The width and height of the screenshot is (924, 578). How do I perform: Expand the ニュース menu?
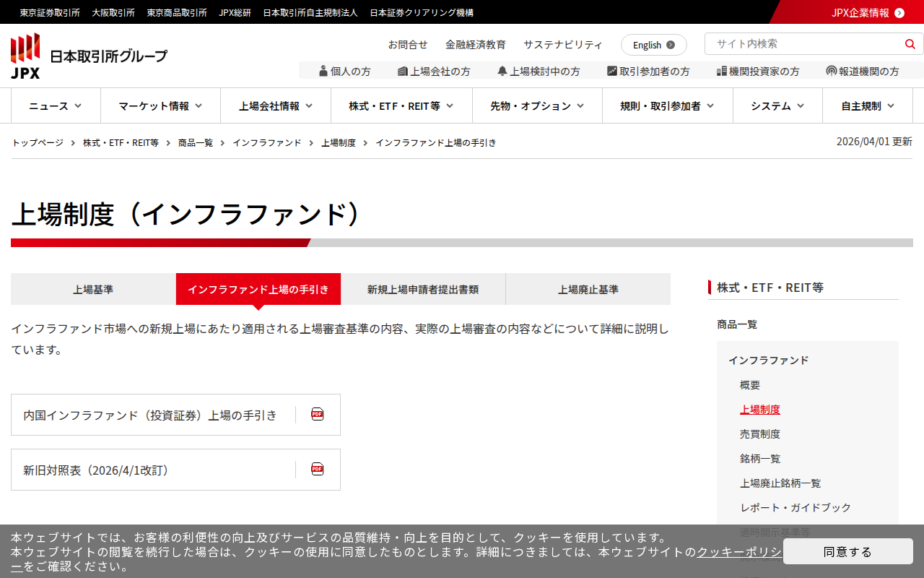coord(56,105)
